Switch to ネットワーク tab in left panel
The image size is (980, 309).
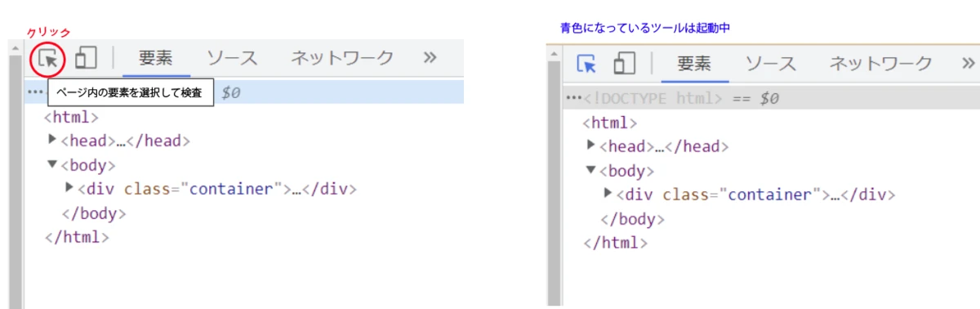[x=342, y=58]
